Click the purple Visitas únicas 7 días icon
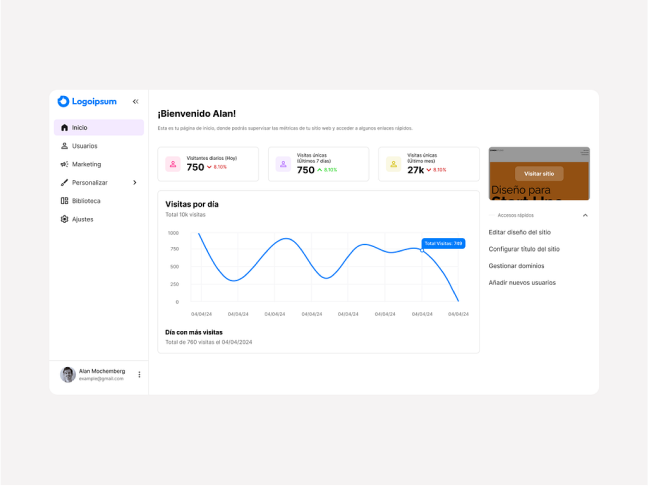Image resolution: width=648 pixels, height=486 pixels. (x=284, y=164)
